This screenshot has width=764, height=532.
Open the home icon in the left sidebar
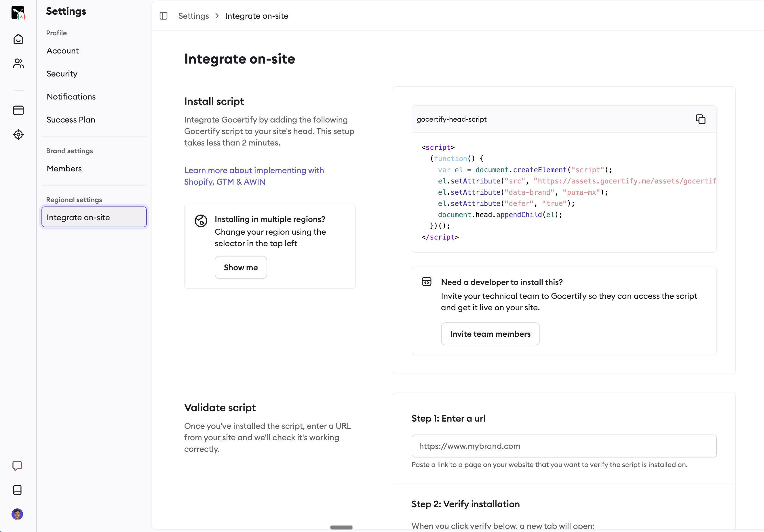coord(18,39)
